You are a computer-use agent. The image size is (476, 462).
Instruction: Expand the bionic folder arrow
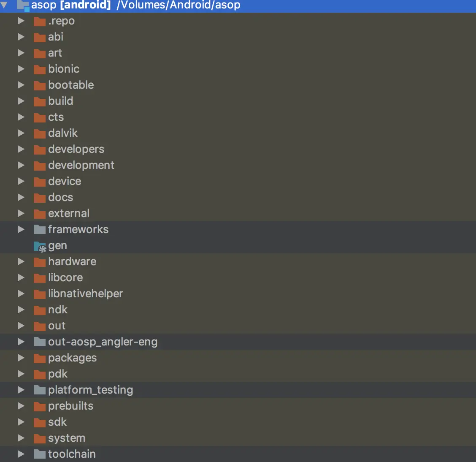[21, 69]
